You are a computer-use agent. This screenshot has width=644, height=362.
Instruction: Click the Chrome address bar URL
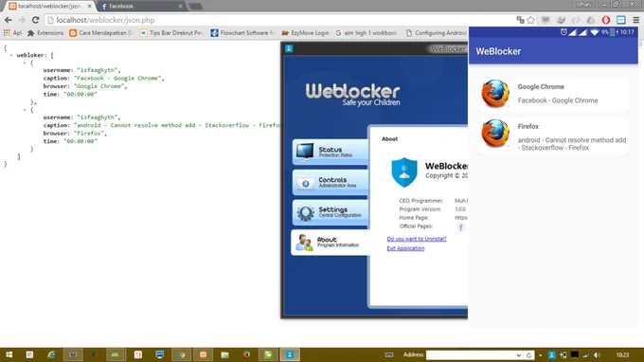[105, 20]
